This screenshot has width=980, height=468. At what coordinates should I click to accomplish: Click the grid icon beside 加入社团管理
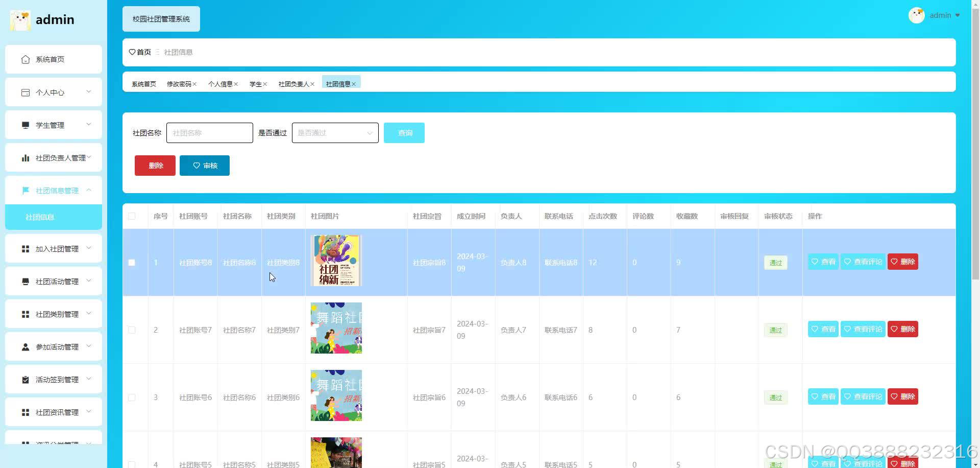point(26,249)
